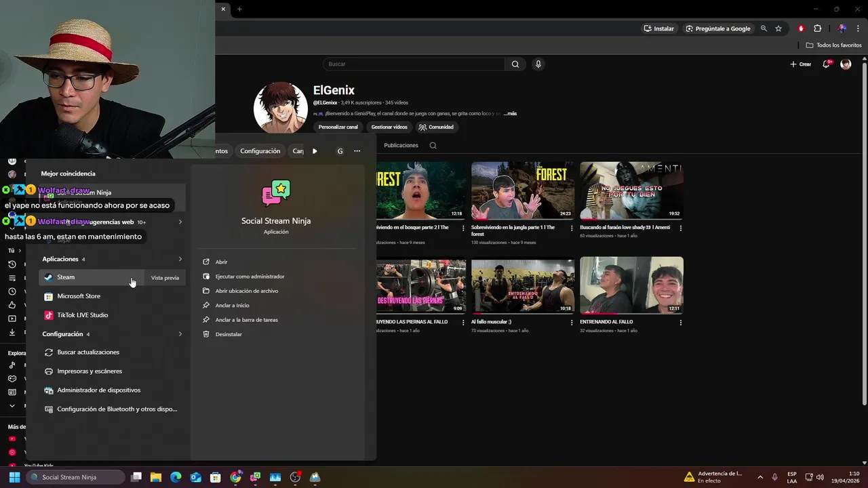Show hidden system tray icons
The width and height of the screenshot is (868, 488).
[760, 477]
